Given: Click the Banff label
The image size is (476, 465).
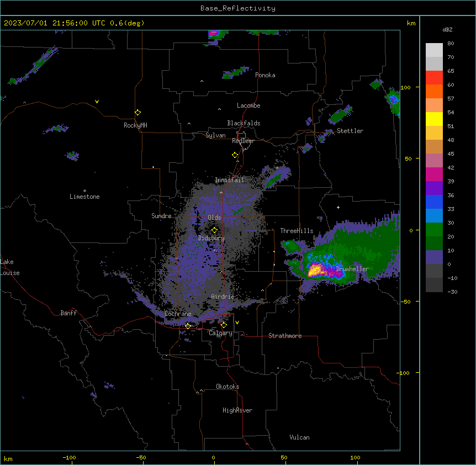Looking at the screenshot, I should pyautogui.click(x=68, y=313).
